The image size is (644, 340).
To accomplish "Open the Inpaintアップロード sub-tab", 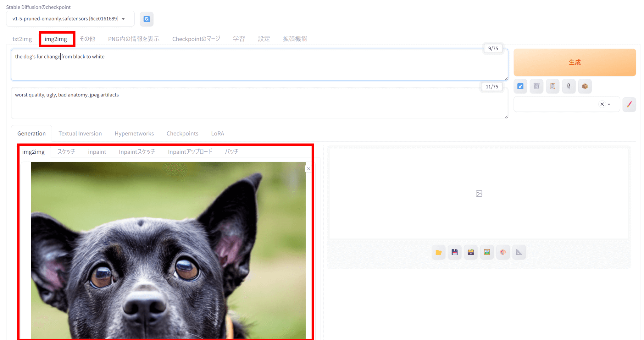I will [190, 152].
